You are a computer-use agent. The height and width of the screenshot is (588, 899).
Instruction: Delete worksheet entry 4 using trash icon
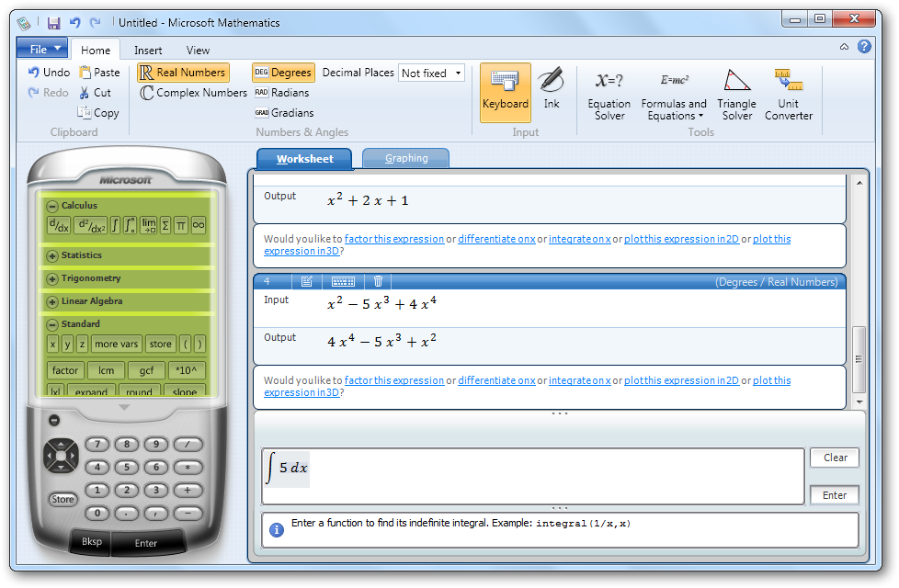[378, 281]
